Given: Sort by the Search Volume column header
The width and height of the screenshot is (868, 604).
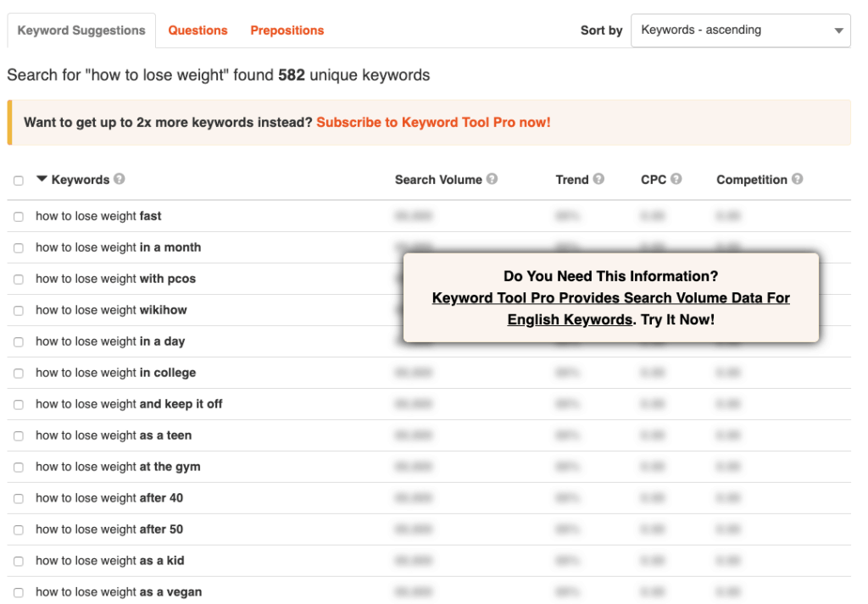Looking at the screenshot, I should [437, 180].
